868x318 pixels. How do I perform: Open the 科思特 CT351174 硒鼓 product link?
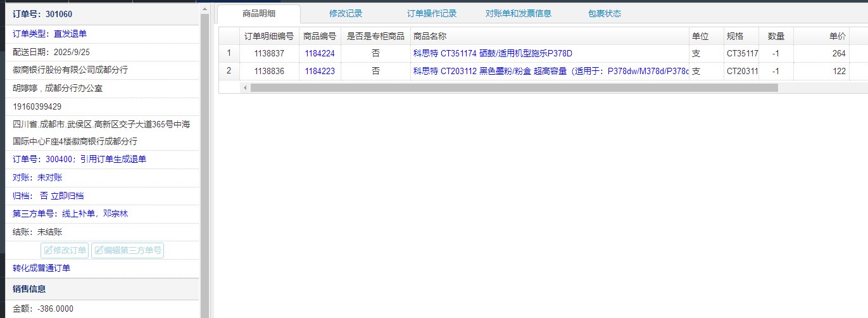click(x=492, y=53)
